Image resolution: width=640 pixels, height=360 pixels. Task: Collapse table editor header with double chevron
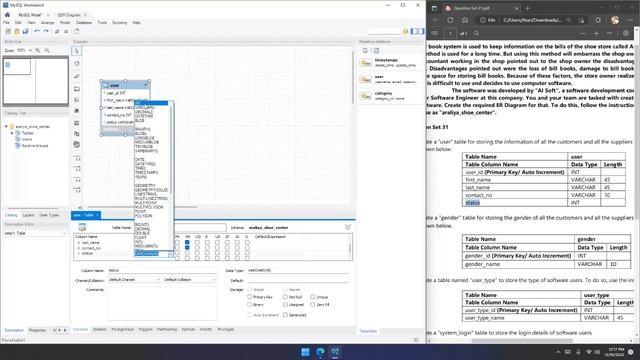pyautogui.click(x=348, y=227)
